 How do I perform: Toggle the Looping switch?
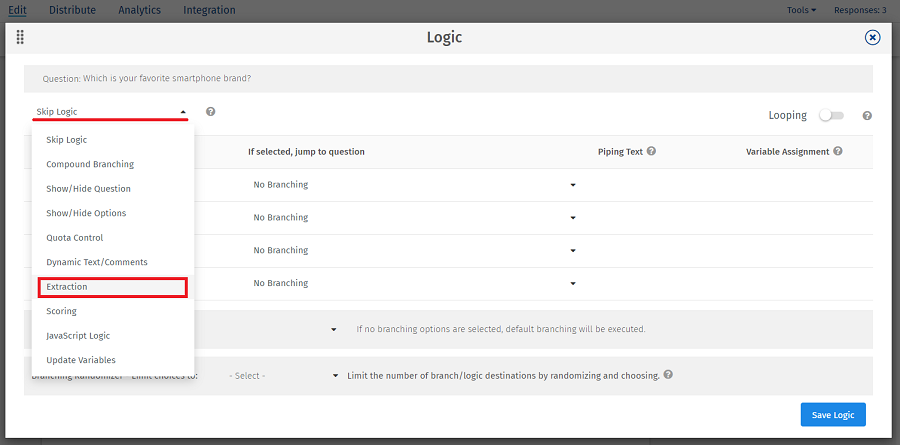(x=831, y=115)
